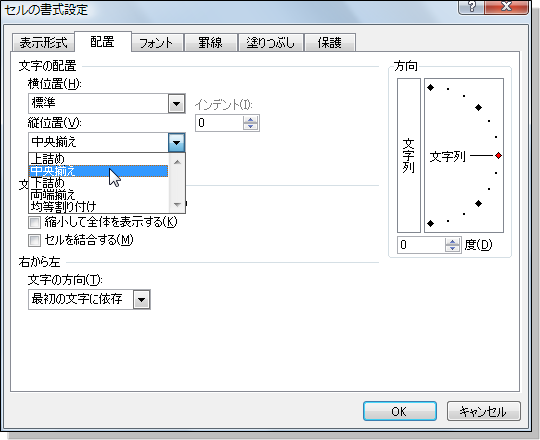
Task: Click vertical 文字列 orientation box
Action: (409, 155)
